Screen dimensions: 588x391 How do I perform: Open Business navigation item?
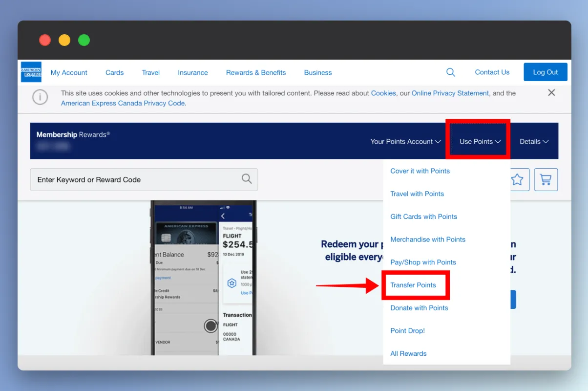pyautogui.click(x=318, y=72)
